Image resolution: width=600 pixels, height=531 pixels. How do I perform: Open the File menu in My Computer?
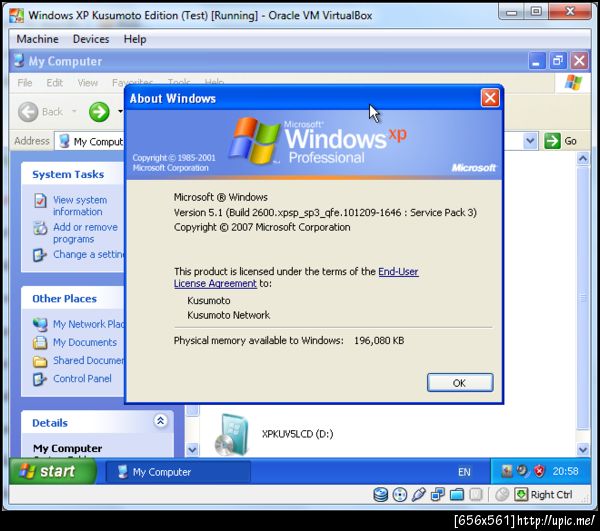(25, 83)
